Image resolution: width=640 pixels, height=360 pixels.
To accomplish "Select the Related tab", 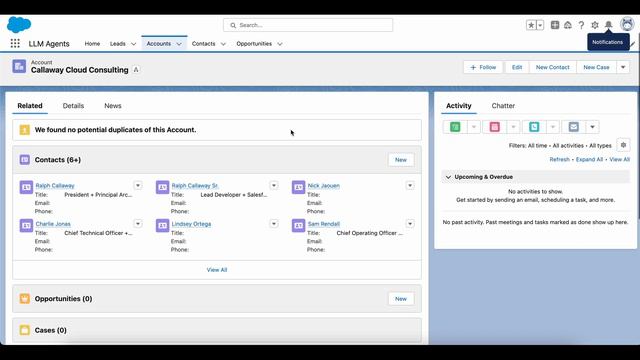I will (x=30, y=106).
